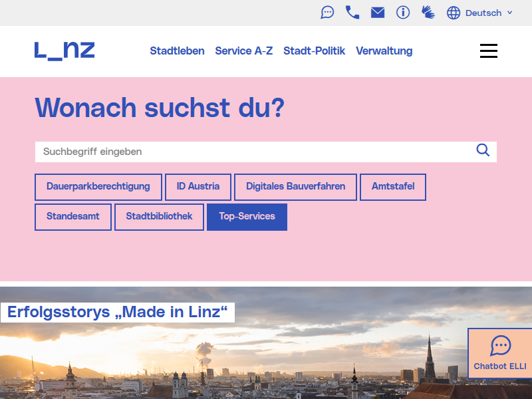The image size is (532, 399).
Task: Click the speech bubble contact icon
Action: pyautogui.click(x=327, y=12)
